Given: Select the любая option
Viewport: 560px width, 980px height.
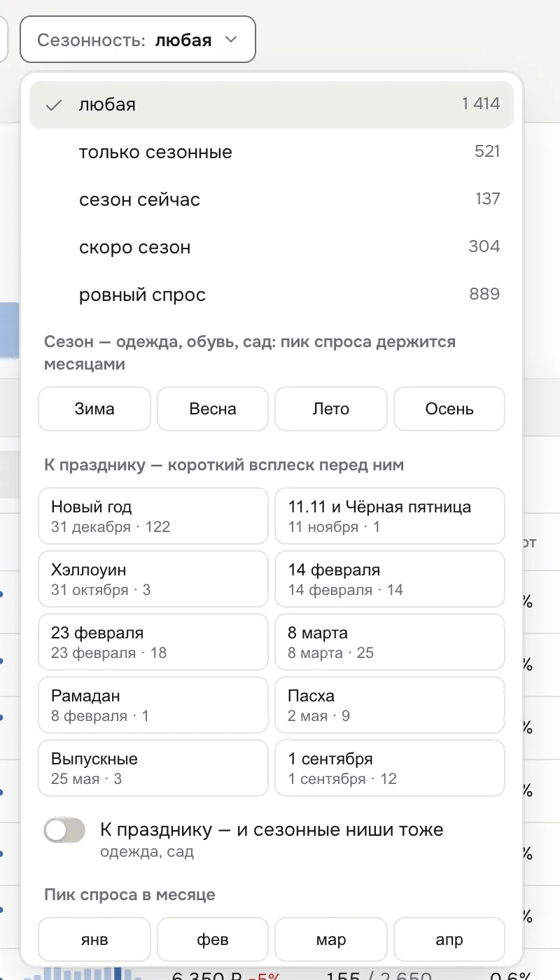Looking at the screenshot, I should point(272,105).
